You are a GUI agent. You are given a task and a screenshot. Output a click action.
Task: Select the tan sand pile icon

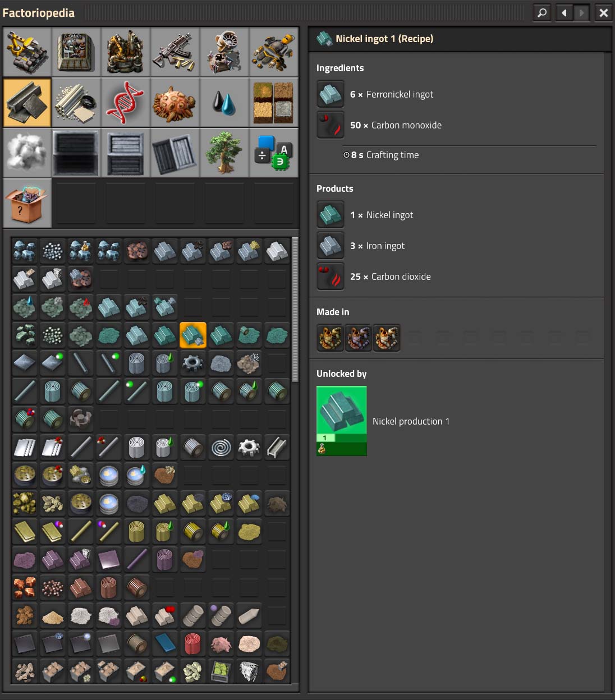(53, 615)
